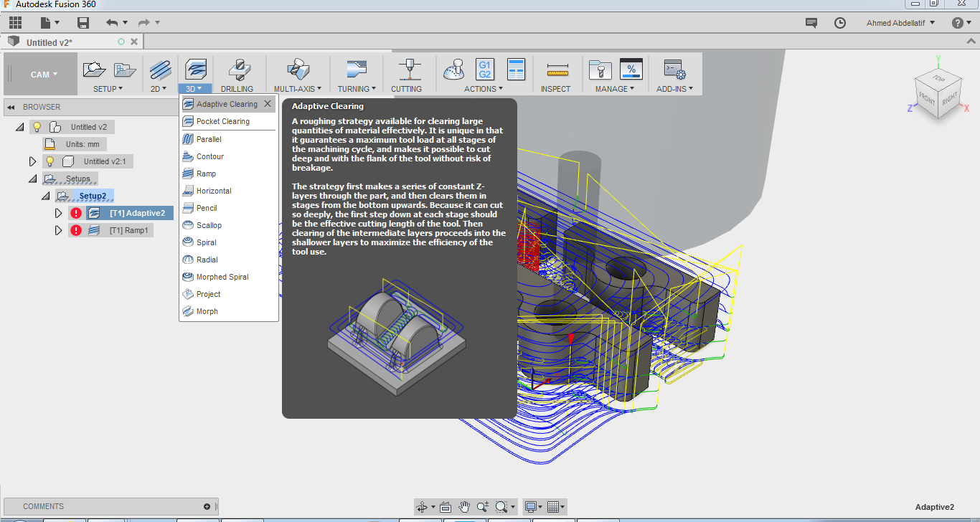The height and width of the screenshot is (522, 980).
Task: Expand the [T1] Adaptive2 operation
Action: 59,213
